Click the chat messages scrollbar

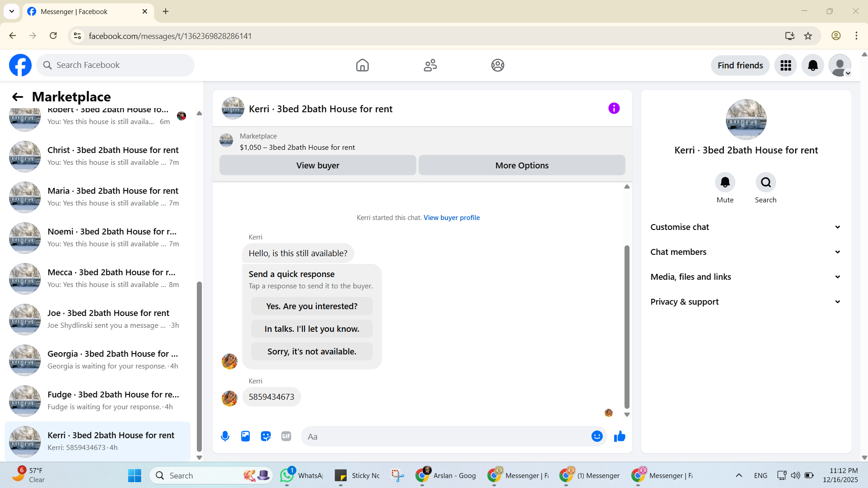tap(627, 327)
